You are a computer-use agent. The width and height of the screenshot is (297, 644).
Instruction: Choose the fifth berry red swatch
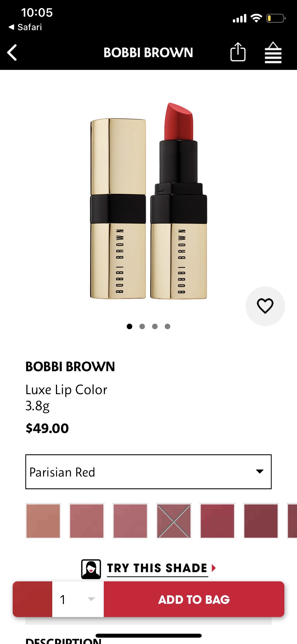[x=217, y=521]
